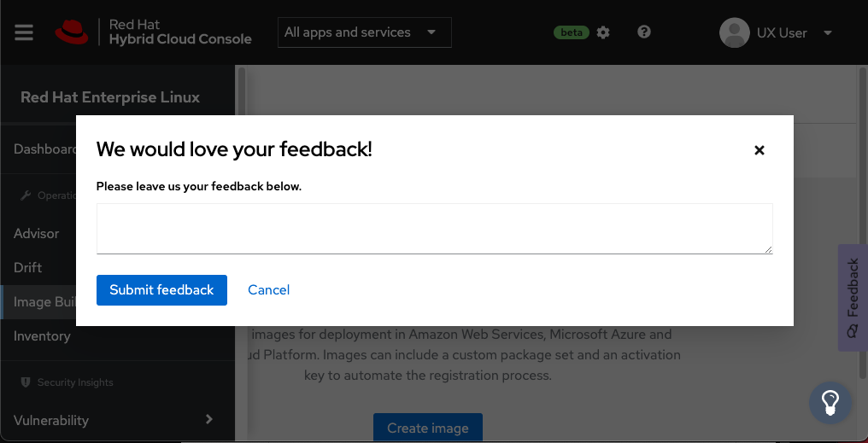The height and width of the screenshot is (443, 868).
Task: Click the lightbulb tips icon
Action: [830, 402]
